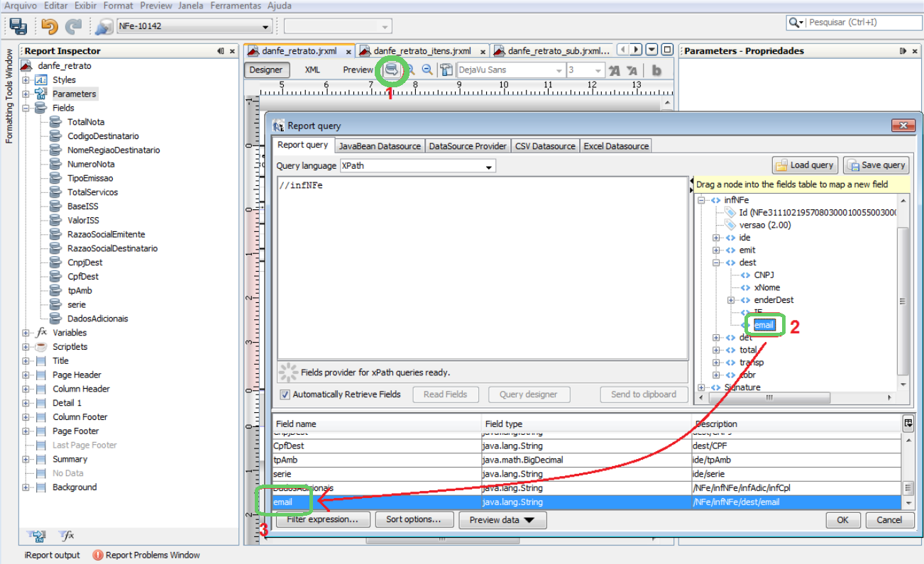924x564 pixels.
Task: Expand the Parameters node in inspector
Action: [26, 94]
